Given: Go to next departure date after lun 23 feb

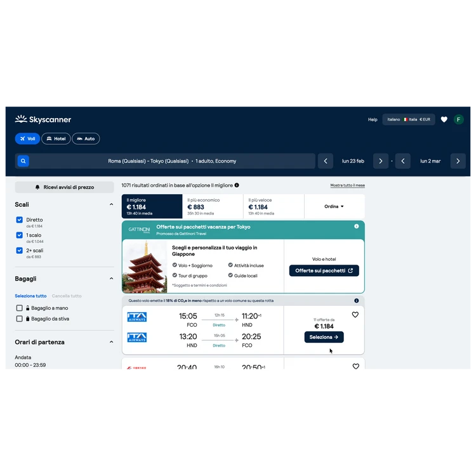Looking at the screenshot, I should (x=380, y=161).
